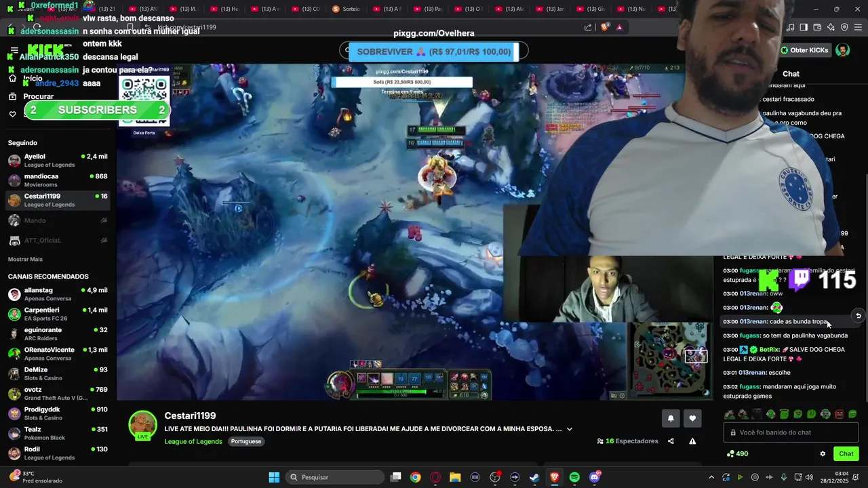Expand the Mostrar Mais list
This screenshot has width=868, height=488.
[x=25, y=259]
